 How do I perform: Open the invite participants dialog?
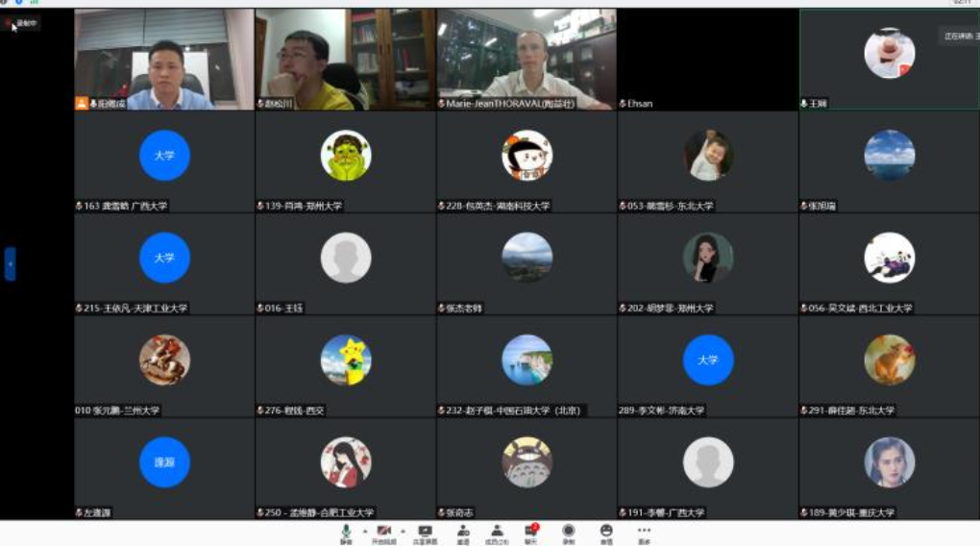(x=463, y=532)
